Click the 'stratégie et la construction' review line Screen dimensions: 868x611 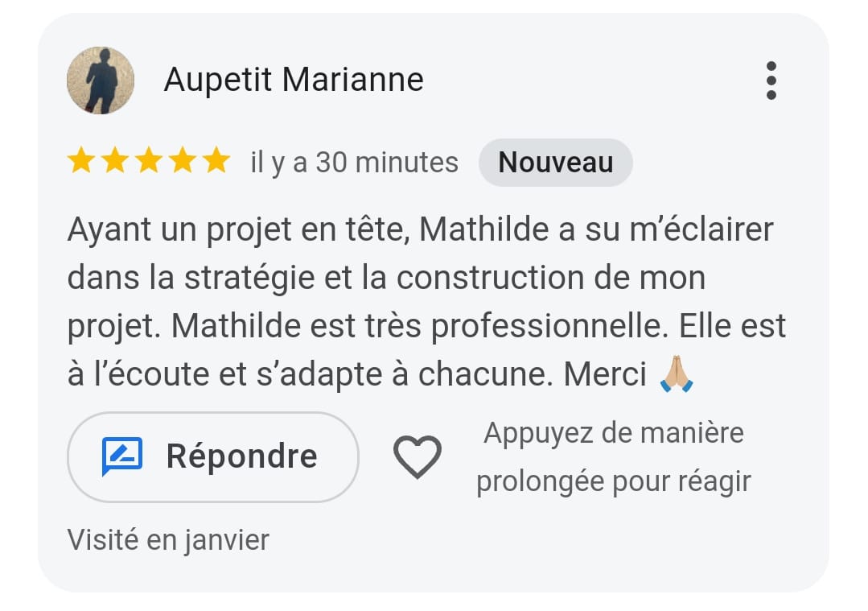click(x=386, y=278)
